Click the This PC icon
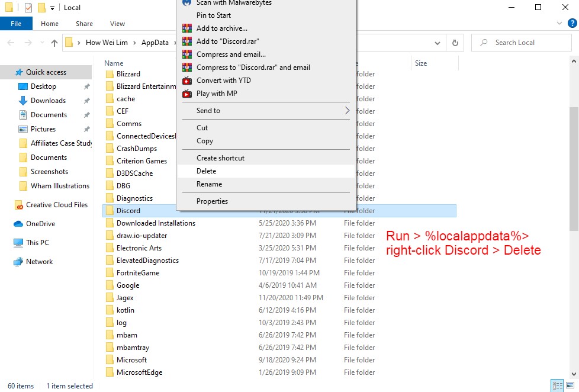This screenshot has width=579, height=392. point(18,243)
